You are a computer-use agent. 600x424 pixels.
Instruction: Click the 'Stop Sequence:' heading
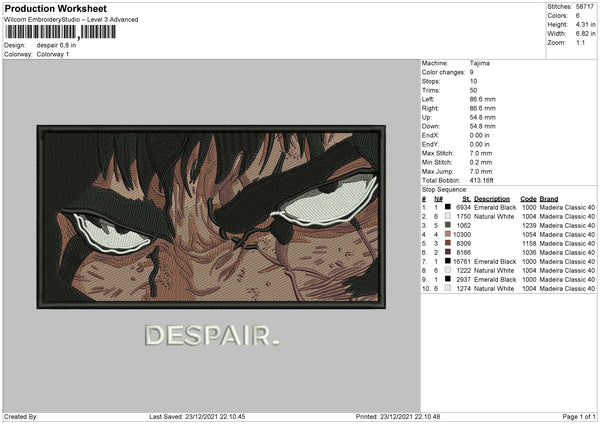(x=445, y=190)
